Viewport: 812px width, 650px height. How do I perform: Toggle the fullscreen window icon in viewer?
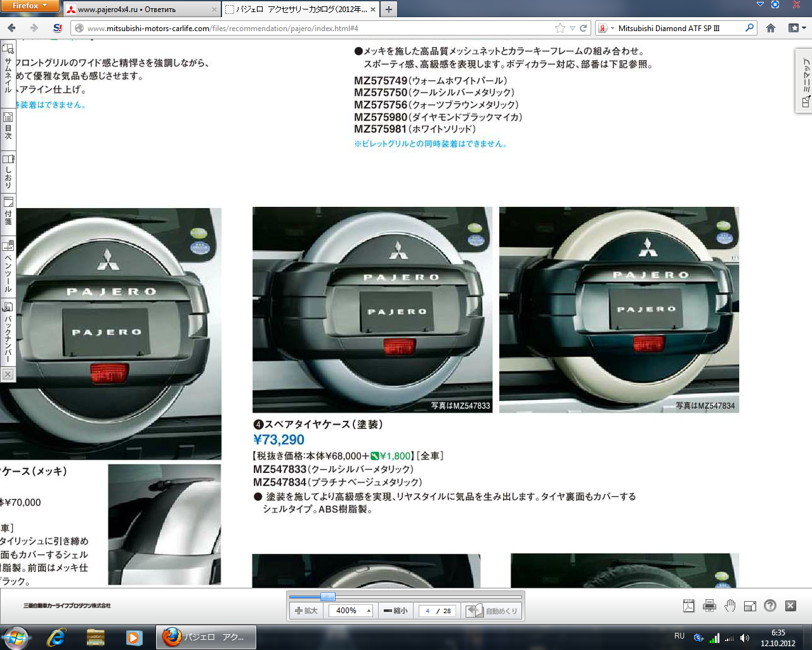750,606
